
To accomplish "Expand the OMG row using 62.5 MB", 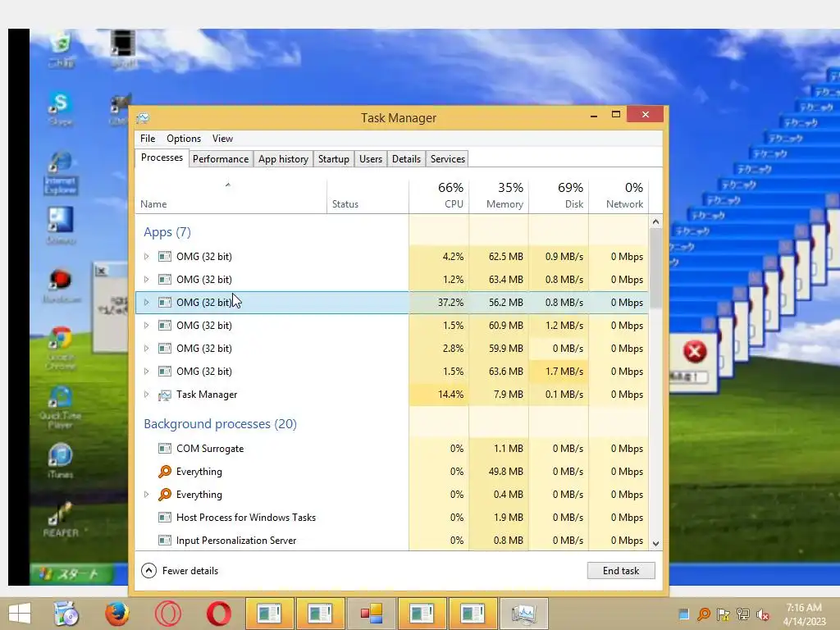I will click(x=146, y=257).
